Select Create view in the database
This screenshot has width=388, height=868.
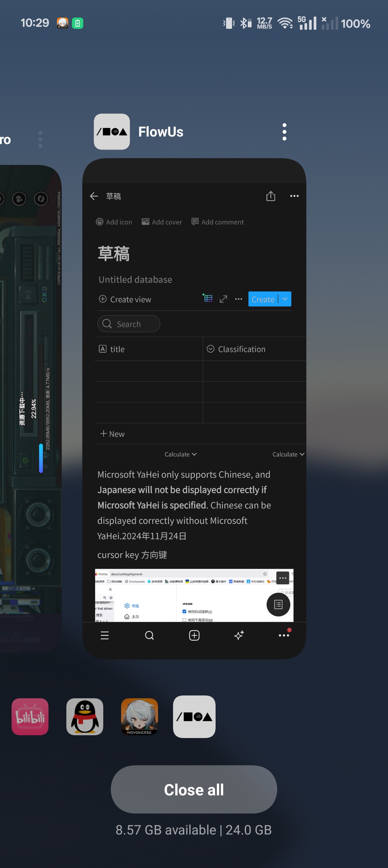[x=125, y=299]
